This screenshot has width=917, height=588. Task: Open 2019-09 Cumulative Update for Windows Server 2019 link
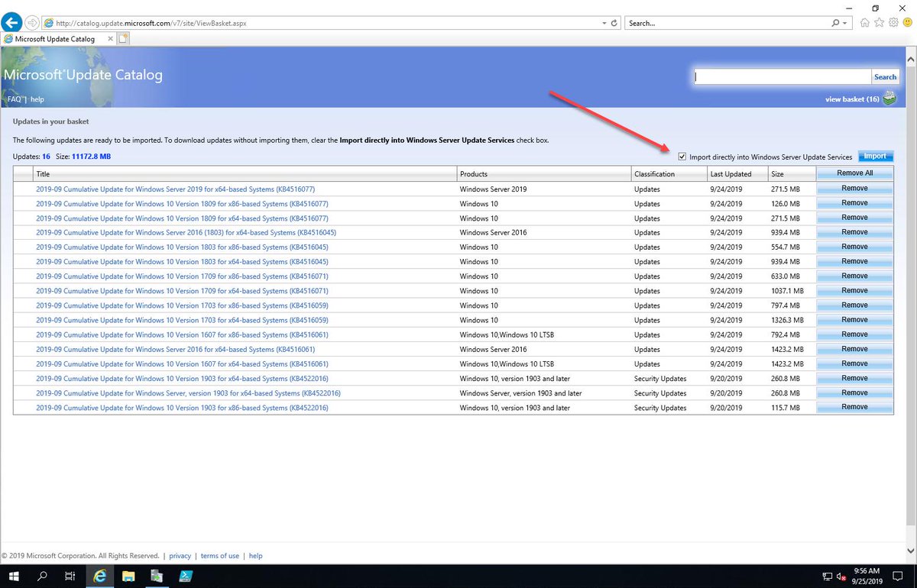[x=175, y=189]
